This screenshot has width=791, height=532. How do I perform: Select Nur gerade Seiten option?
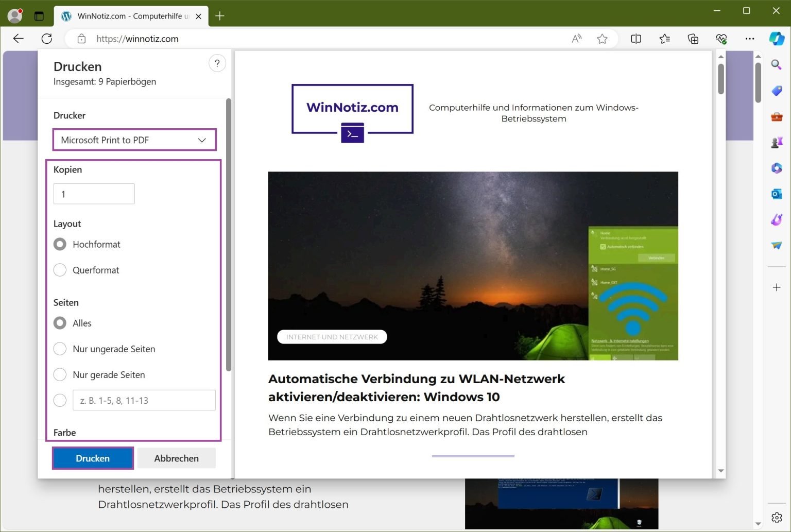[60, 374]
